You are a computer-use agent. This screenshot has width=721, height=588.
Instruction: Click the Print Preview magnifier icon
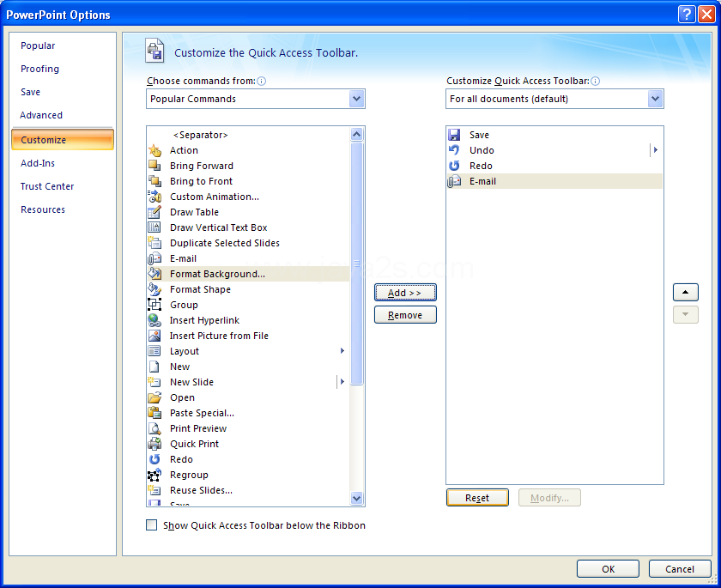154,428
